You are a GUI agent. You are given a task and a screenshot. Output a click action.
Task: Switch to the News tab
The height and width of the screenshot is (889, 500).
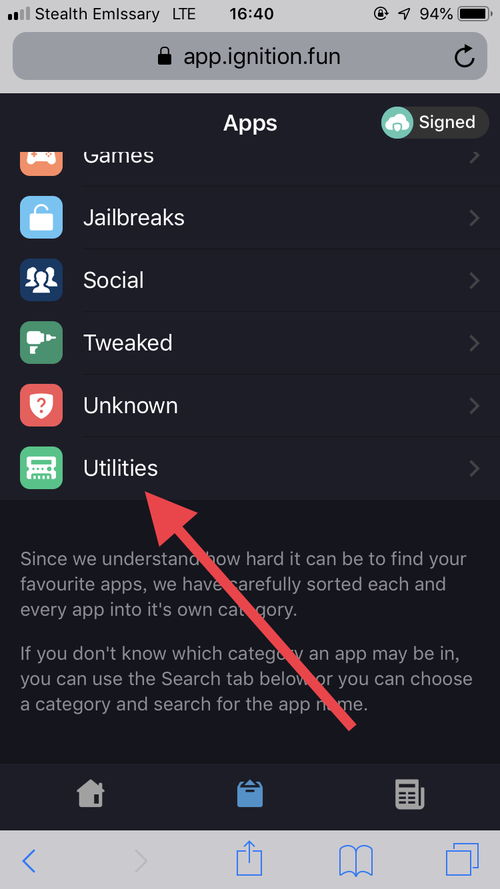(409, 794)
